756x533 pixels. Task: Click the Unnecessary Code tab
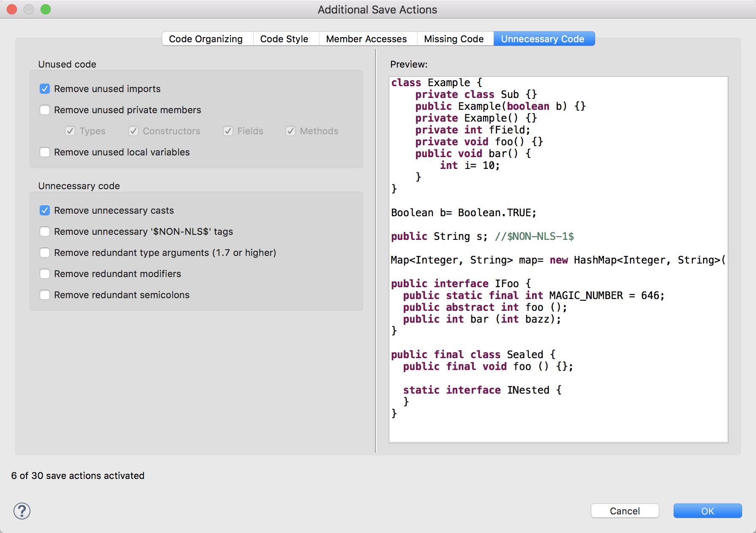click(542, 39)
